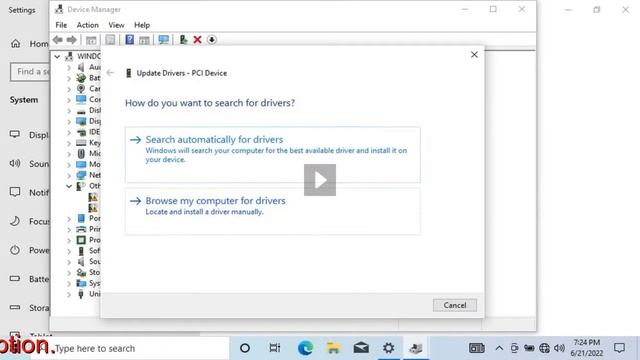Expand the Computer tree node
Screen dimensions: 640x360
(69, 100)
